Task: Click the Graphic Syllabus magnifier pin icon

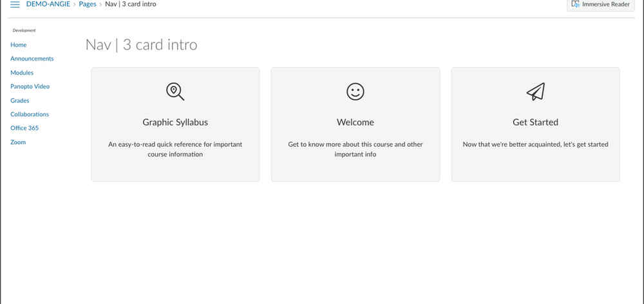Action: (x=175, y=92)
